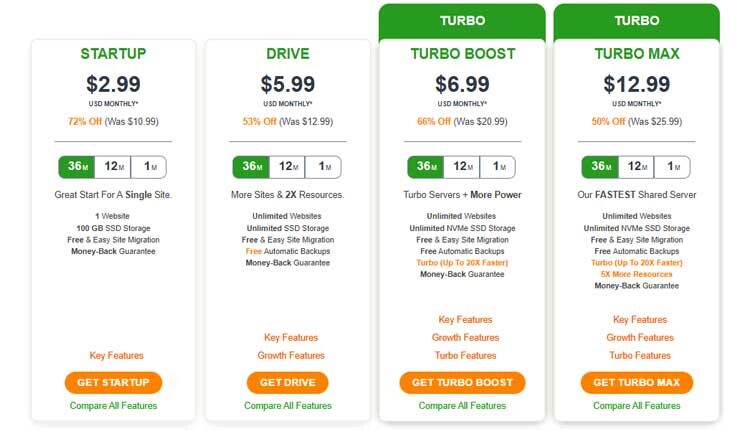Select 12-month billing for the Startup plan
Viewport: 750px width, 430px height.
(113, 166)
